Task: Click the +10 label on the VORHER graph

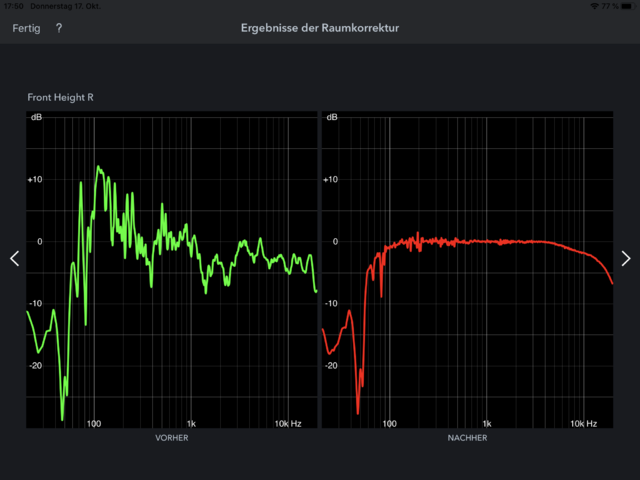Action: 36,180
